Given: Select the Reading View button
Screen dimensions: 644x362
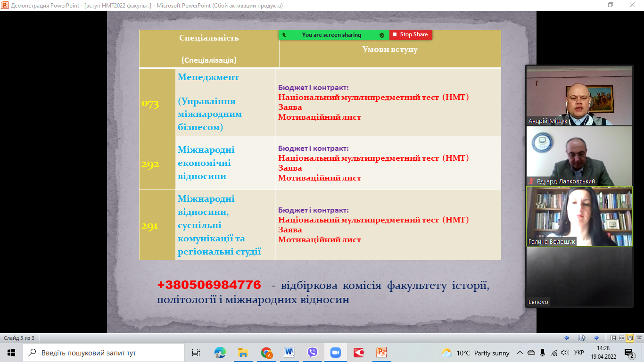Looking at the screenshot, I should [629, 338].
